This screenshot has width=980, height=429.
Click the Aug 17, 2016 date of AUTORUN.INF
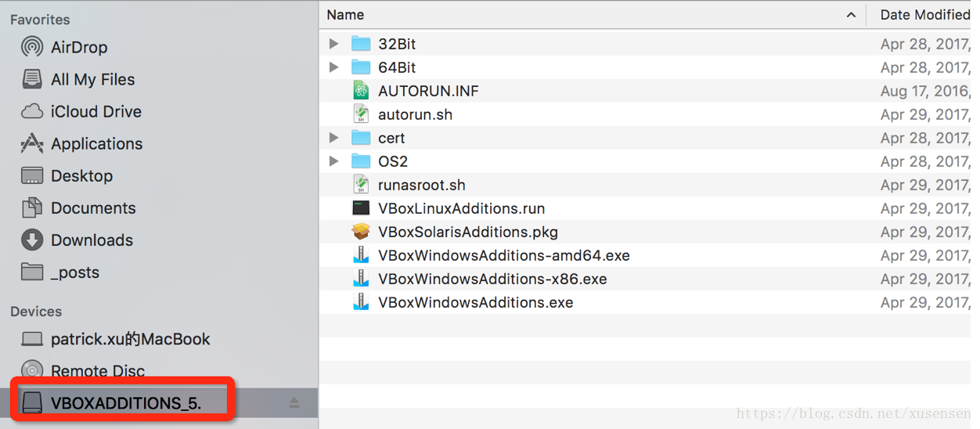[924, 91]
